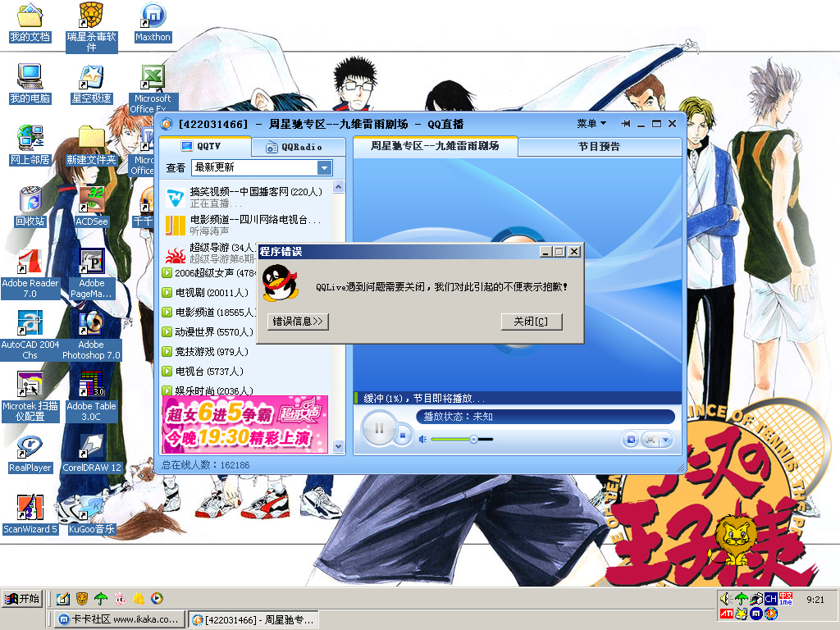Click the channel list scroll down arrow
840x630 pixels.
338,445
